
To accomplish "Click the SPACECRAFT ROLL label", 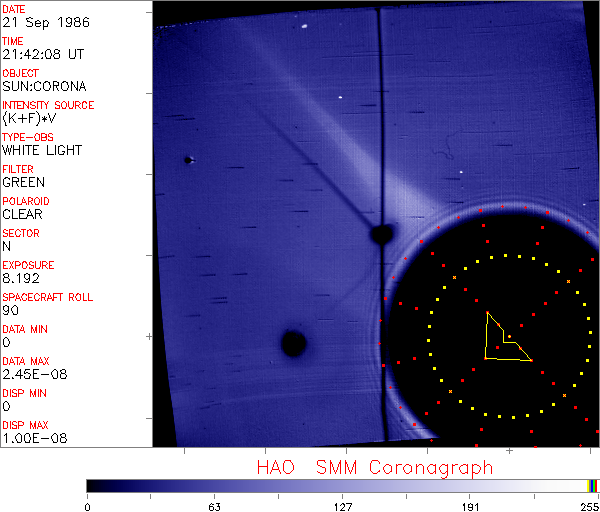I will pyautogui.click(x=48, y=297).
